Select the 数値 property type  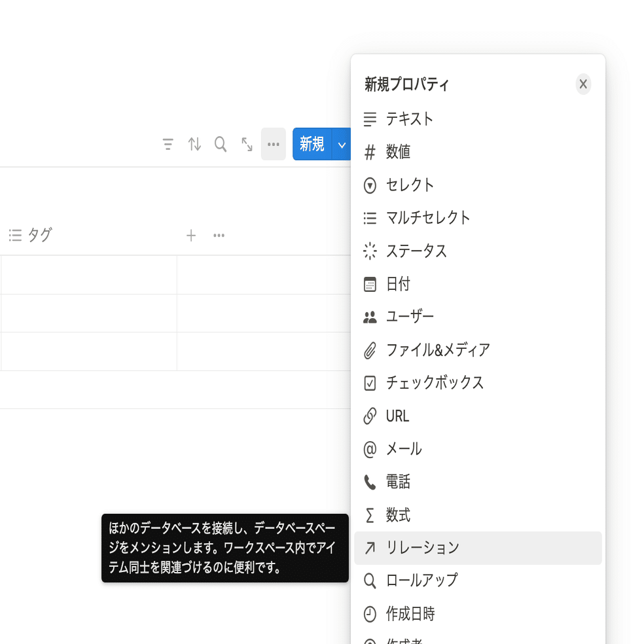(x=478, y=152)
